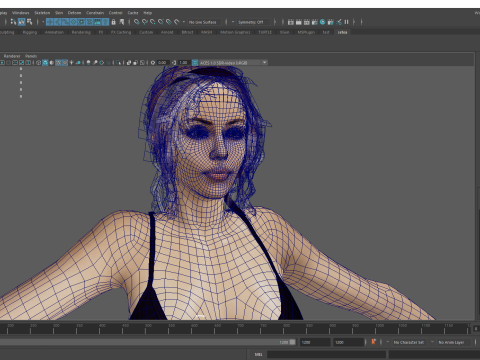Viewport: 480px width, 360px height.
Task: Open Render Settings icon
Action: point(315,22)
